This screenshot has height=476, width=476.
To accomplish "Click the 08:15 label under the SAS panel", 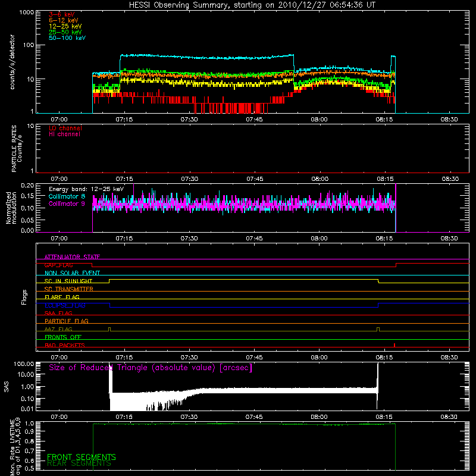I will point(384,417).
